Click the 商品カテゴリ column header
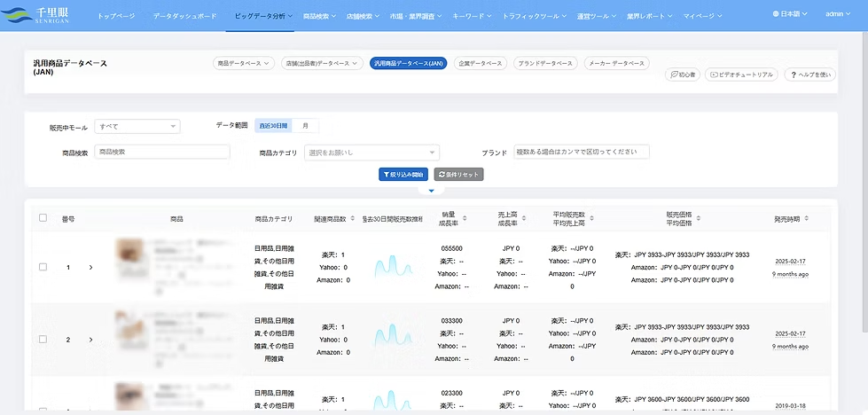Screen dimensions: 868x415 273,218
